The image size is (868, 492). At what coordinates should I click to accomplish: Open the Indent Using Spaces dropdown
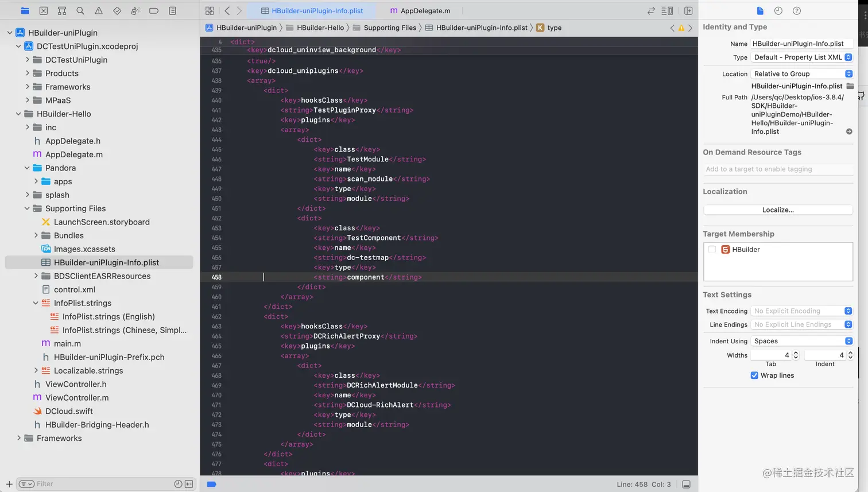tap(802, 341)
